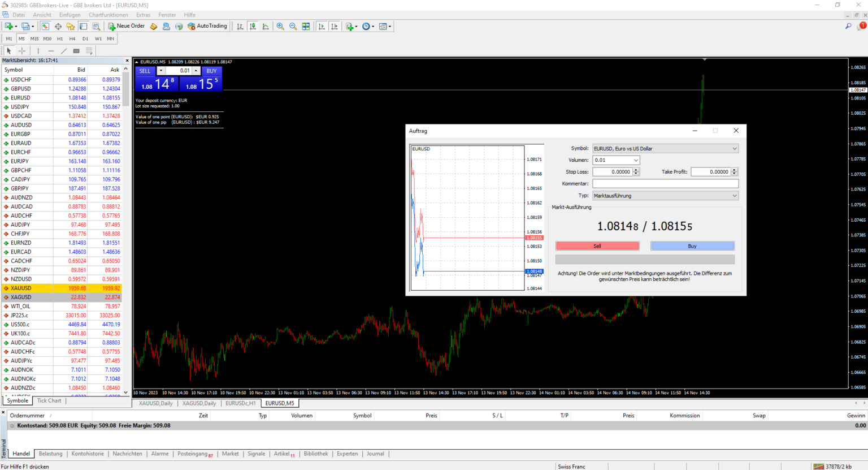This screenshot has height=470, width=868.
Task: Zoom in on the chart
Action: 280,26
